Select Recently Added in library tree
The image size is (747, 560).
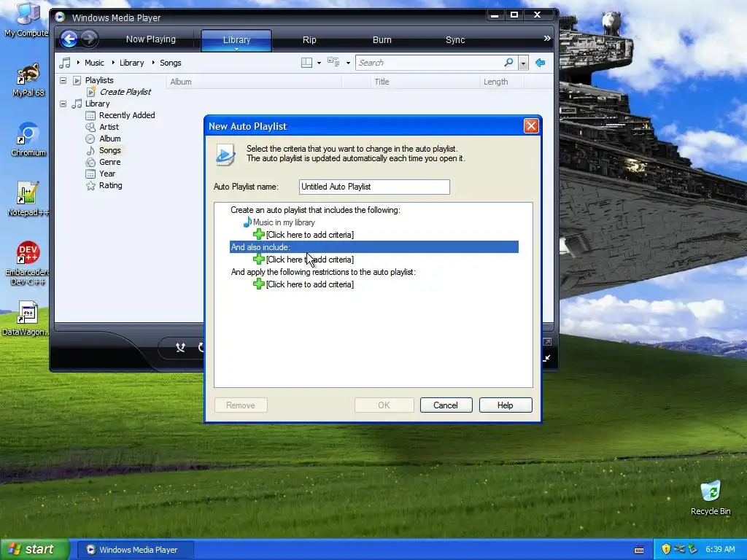(x=127, y=115)
